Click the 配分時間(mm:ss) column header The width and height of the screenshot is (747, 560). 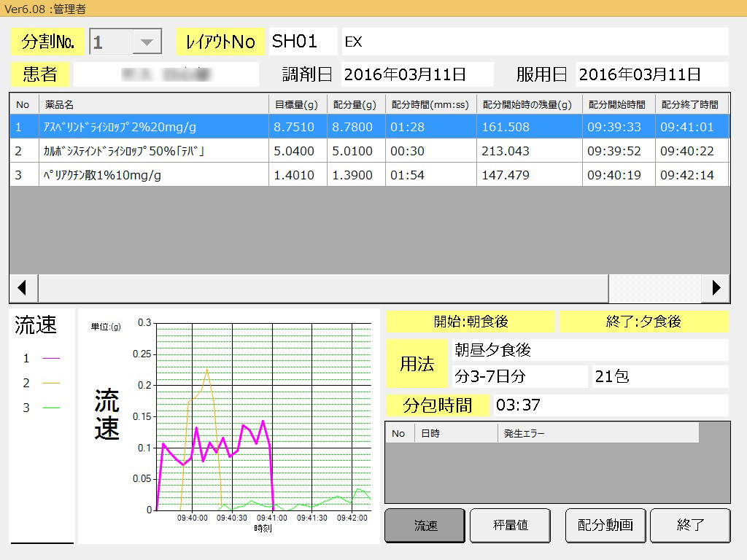(430, 104)
